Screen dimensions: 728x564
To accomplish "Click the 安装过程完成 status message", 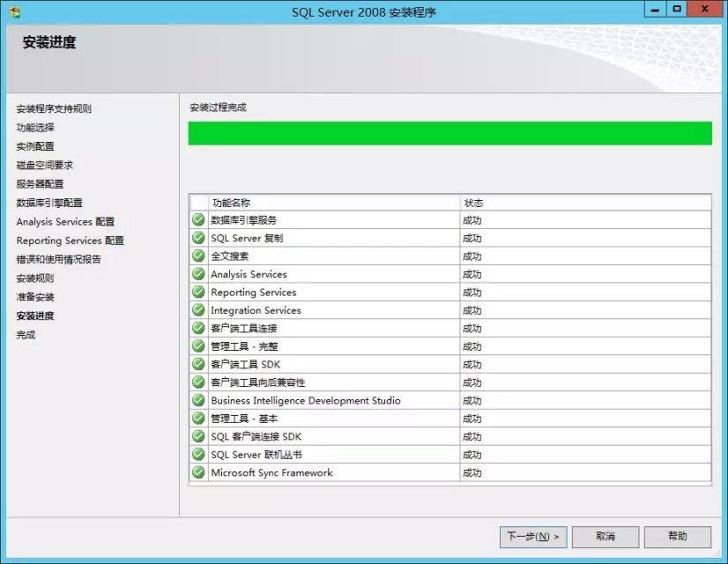I will coord(219,108).
